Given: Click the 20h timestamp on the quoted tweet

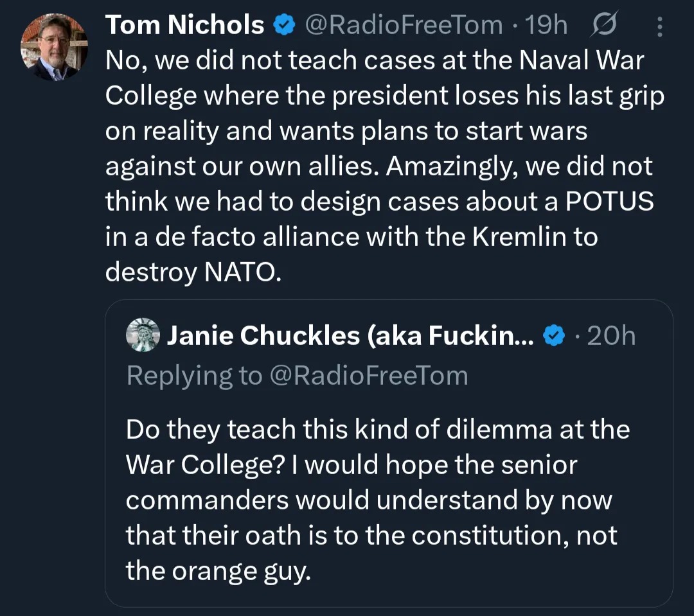Looking at the screenshot, I should pyautogui.click(x=610, y=335).
